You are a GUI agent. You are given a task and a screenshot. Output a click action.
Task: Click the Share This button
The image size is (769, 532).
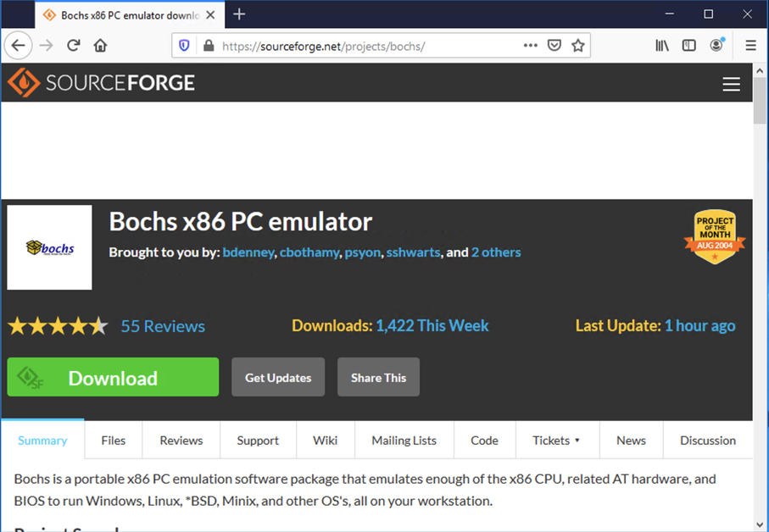(379, 377)
